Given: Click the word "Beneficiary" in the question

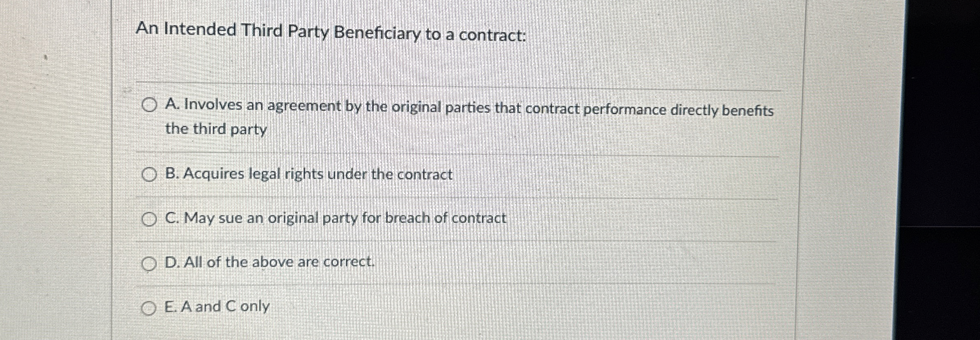Looking at the screenshot, I should tap(377, 33).
